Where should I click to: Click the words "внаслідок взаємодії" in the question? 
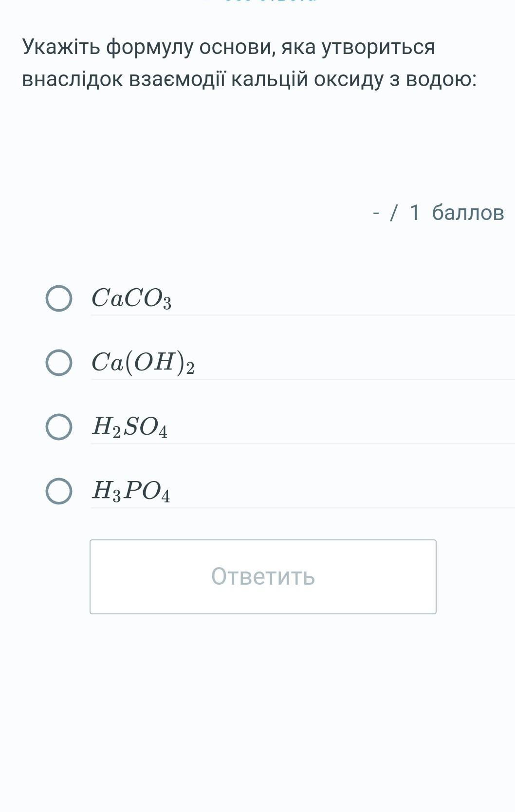(124, 79)
